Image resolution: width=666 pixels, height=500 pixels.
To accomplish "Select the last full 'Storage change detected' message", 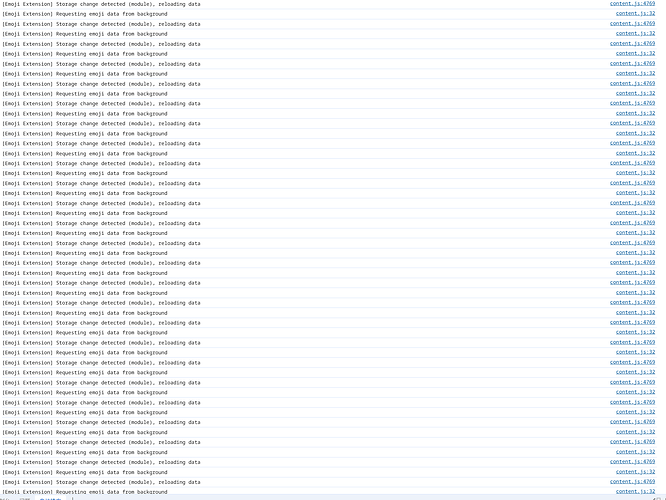I will 101,482.
